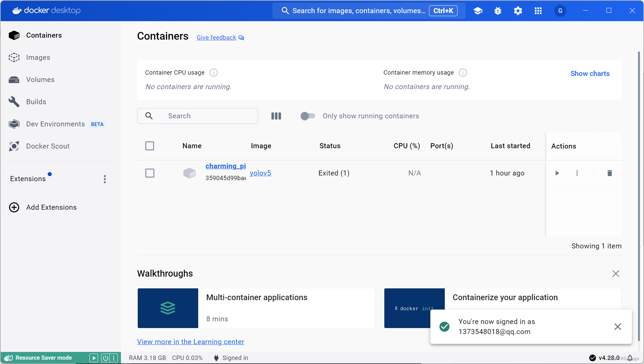The width and height of the screenshot is (644, 364).
Task: Select Images in the left sidebar
Action: tap(38, 57)
